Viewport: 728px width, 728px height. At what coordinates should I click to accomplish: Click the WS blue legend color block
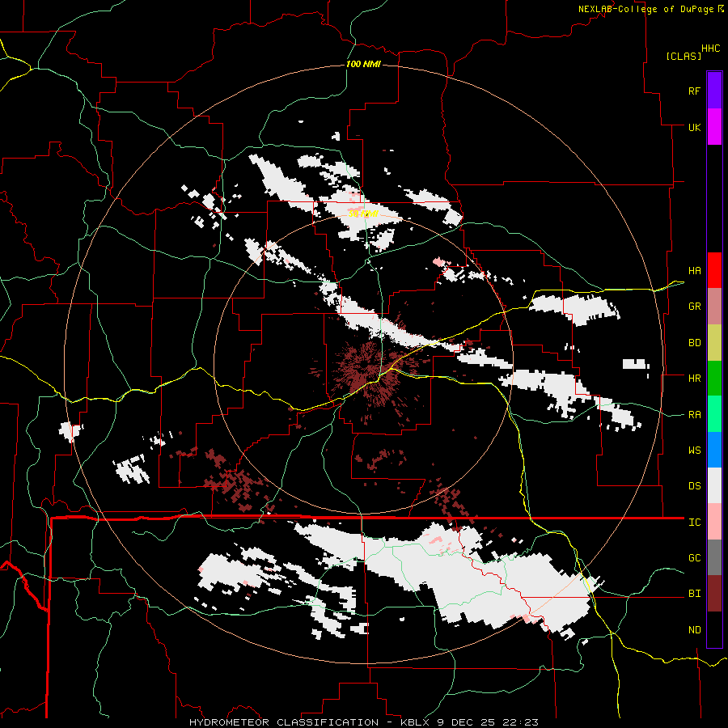pyautogui.click(x=714, y=450)
